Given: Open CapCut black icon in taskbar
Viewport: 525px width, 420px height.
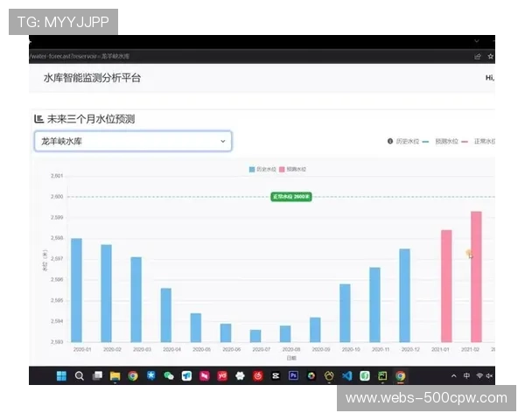Looking at the screenshot, I should pos(276,375).
